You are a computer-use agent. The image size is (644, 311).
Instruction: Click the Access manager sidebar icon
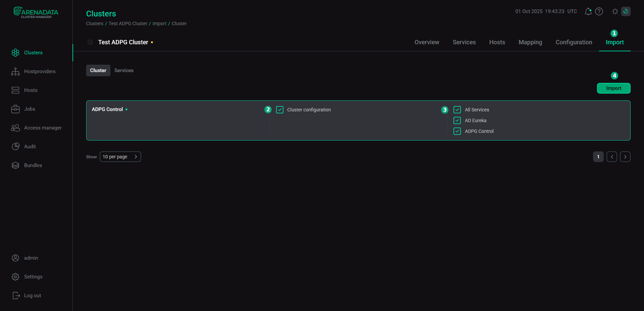(x=15, y=128)
